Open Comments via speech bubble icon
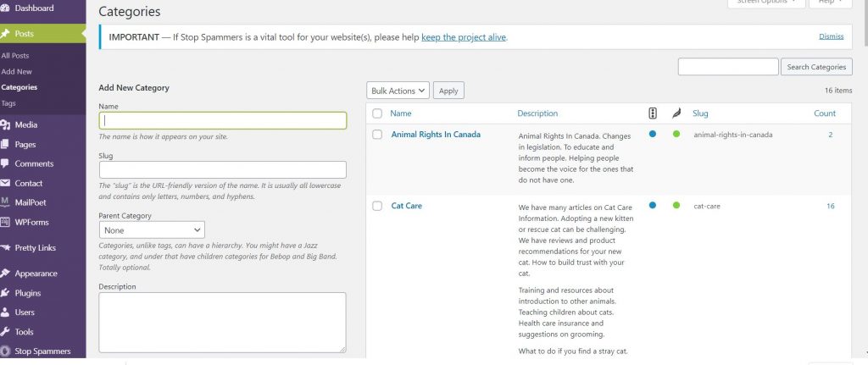Image resolution: width=868 pixels, height=365 pixels. (6, 163)
